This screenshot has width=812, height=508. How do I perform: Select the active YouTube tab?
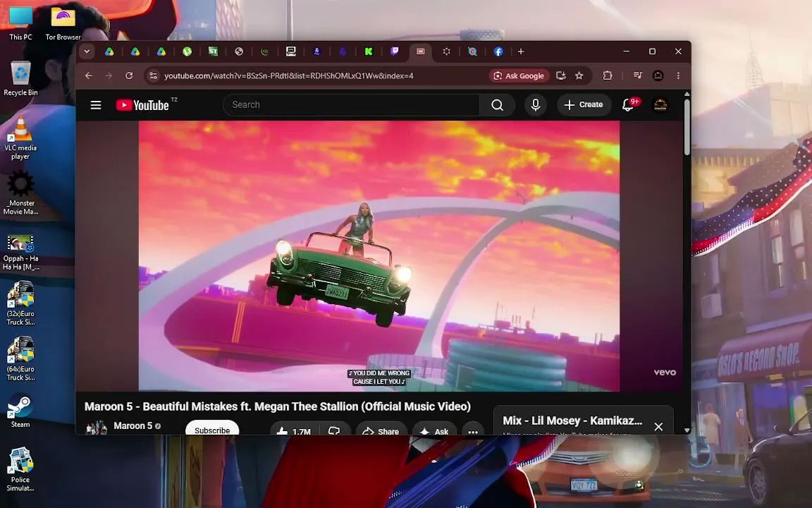(x=421, y=52)
